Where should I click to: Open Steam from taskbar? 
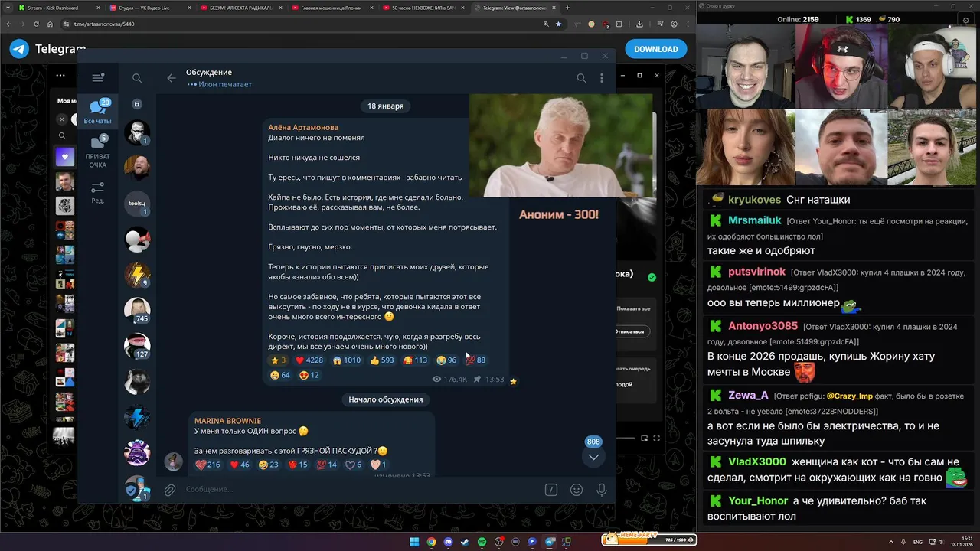pos(465,542)
